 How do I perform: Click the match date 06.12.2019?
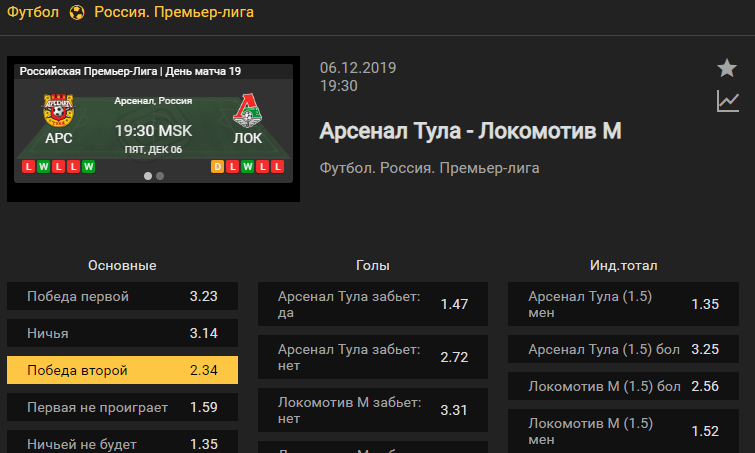click(358, 68)
